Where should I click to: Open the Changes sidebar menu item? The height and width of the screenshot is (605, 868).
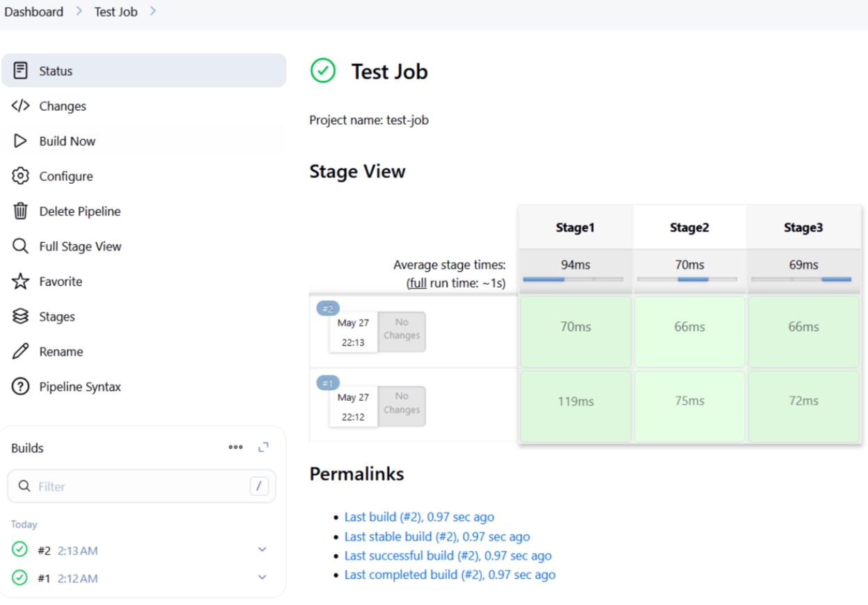63,107
